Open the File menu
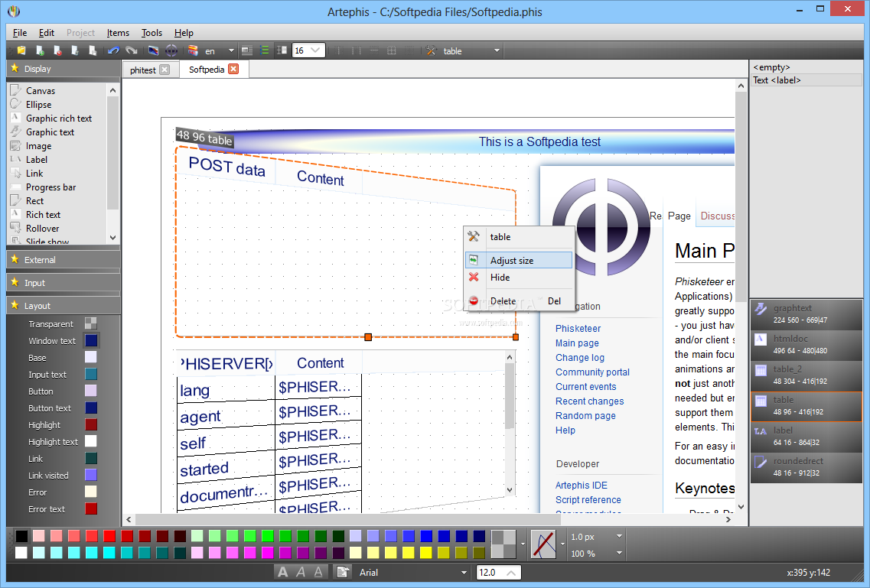870x588 pixels. pyautogui.click(x=20, y=33)
